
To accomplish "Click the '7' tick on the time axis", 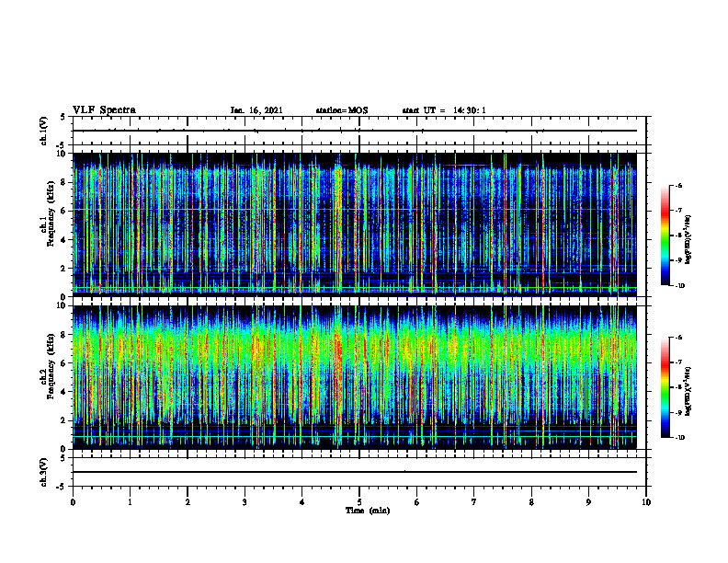I will (x=474, y=502).
